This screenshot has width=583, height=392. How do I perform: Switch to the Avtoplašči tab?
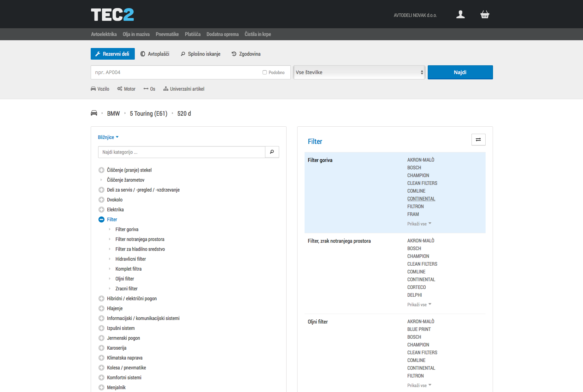pos(155,54)
